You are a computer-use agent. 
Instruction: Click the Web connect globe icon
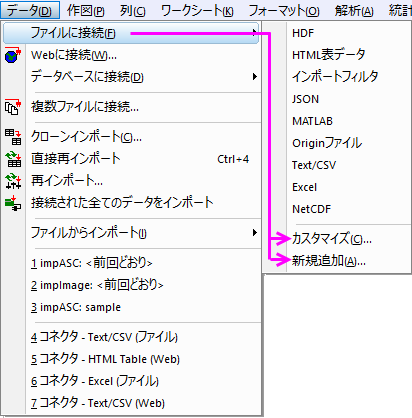coord(13,55)
